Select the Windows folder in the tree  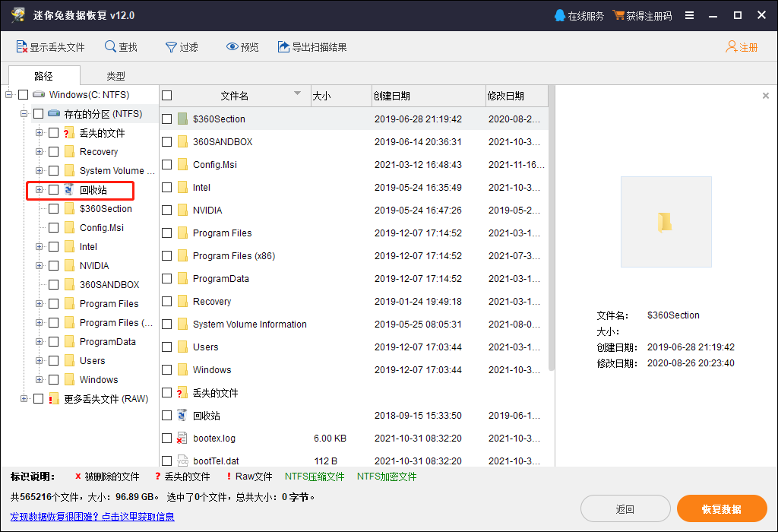click(x=99, y=380)
